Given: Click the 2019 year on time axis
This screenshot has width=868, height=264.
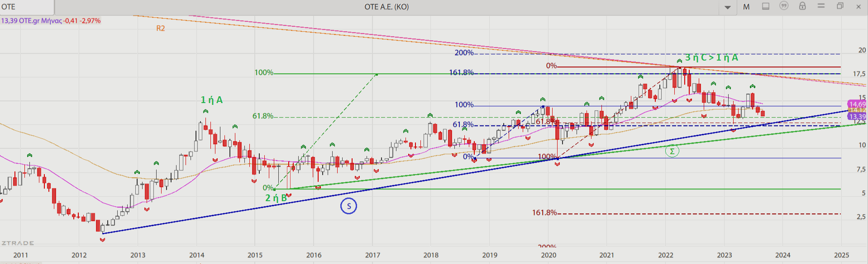Looking at the screenshot, I should (490, 255).
